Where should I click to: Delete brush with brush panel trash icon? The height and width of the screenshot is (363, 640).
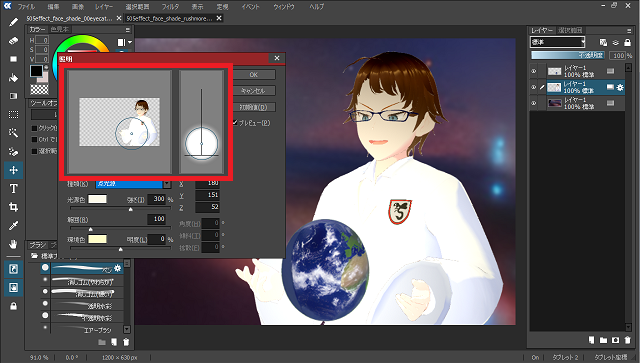(126, 342)
